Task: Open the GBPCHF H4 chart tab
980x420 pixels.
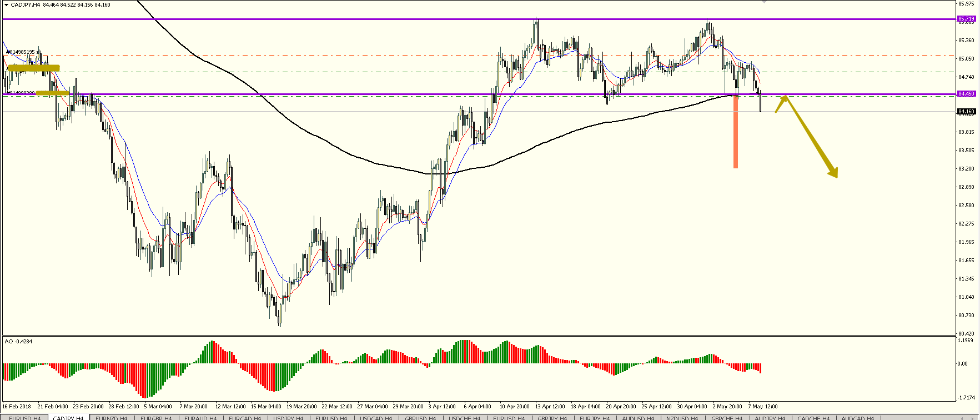Action: point(726,418)
